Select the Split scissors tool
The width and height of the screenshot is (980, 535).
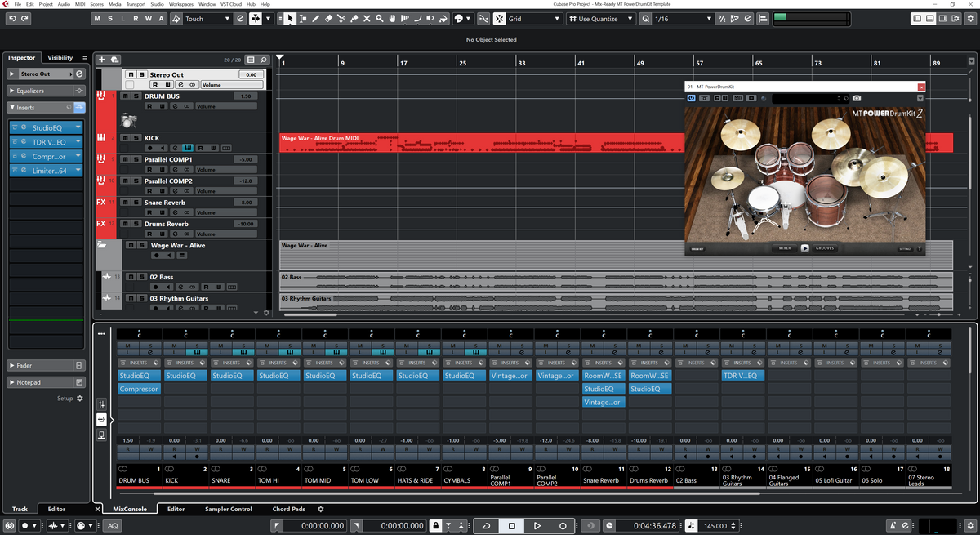[x=341, y=18]
